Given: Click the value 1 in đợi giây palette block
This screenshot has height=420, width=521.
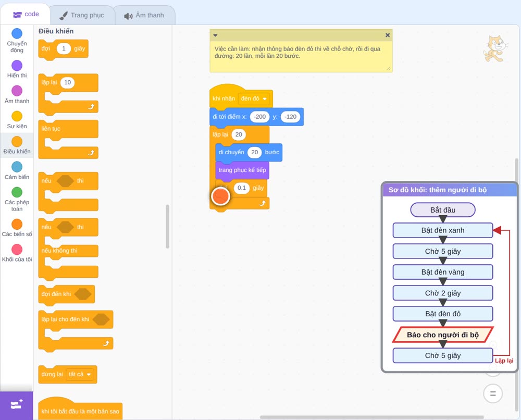Looking at the screenshot, I should [x=64, y=48].
